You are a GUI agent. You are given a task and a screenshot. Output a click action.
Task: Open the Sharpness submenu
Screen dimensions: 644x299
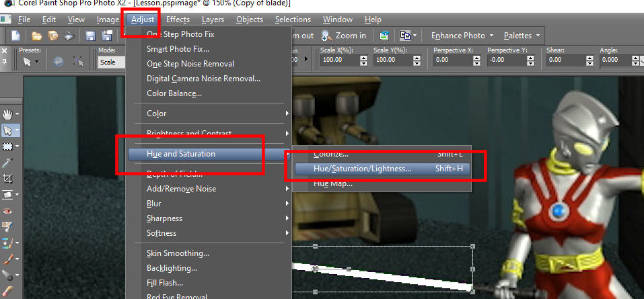[209, 218]
